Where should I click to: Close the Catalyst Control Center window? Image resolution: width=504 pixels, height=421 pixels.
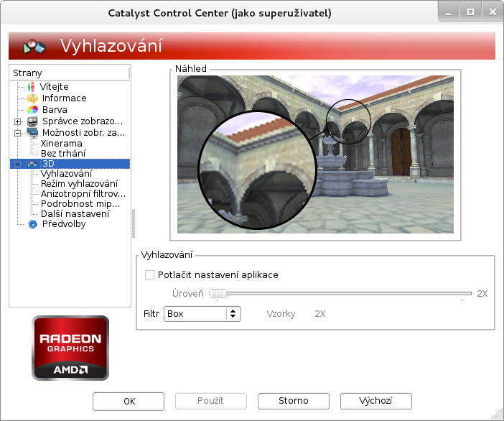click(x=493, y=12)
